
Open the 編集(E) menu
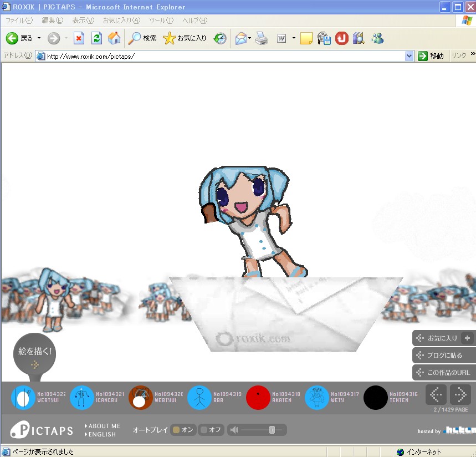[x=53, y=21]
